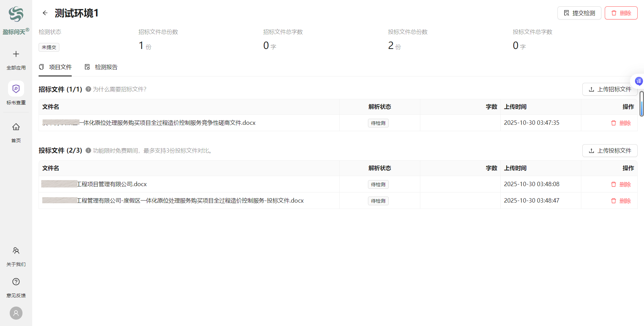The height and width of the screenshot is (326, 644).
Task: Delete the 竞争性磋商文件.docx tender file
Action: coord(621,123)
